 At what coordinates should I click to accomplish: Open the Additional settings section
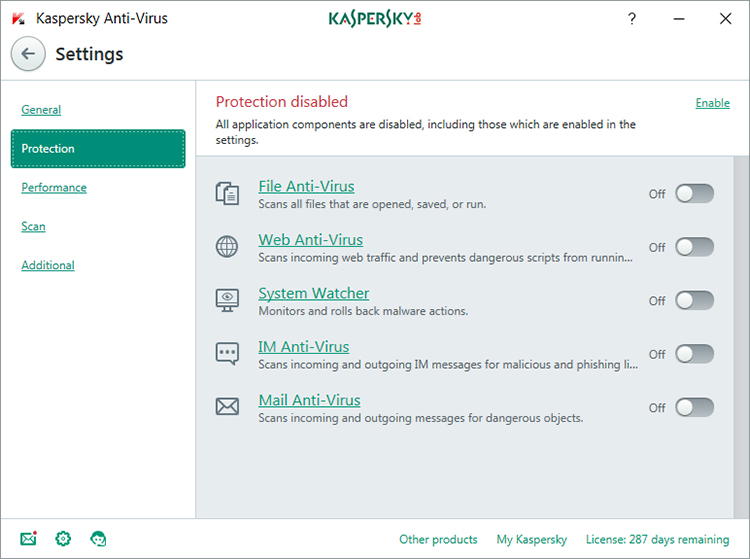click(x=48, y=266)
